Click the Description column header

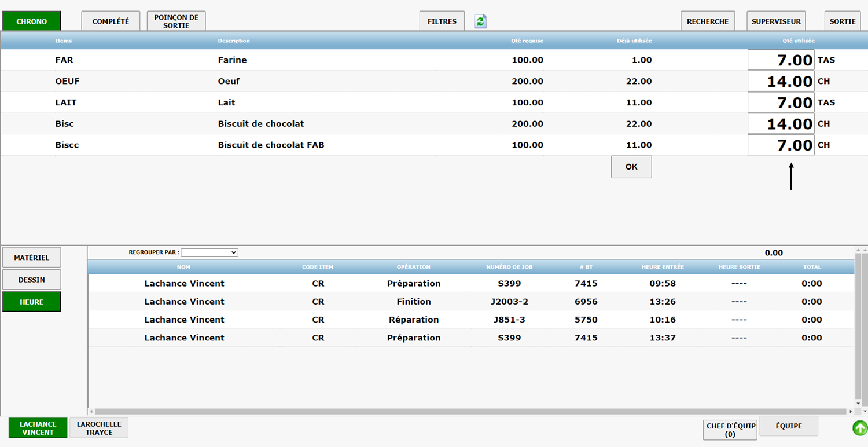click(234, 41)
